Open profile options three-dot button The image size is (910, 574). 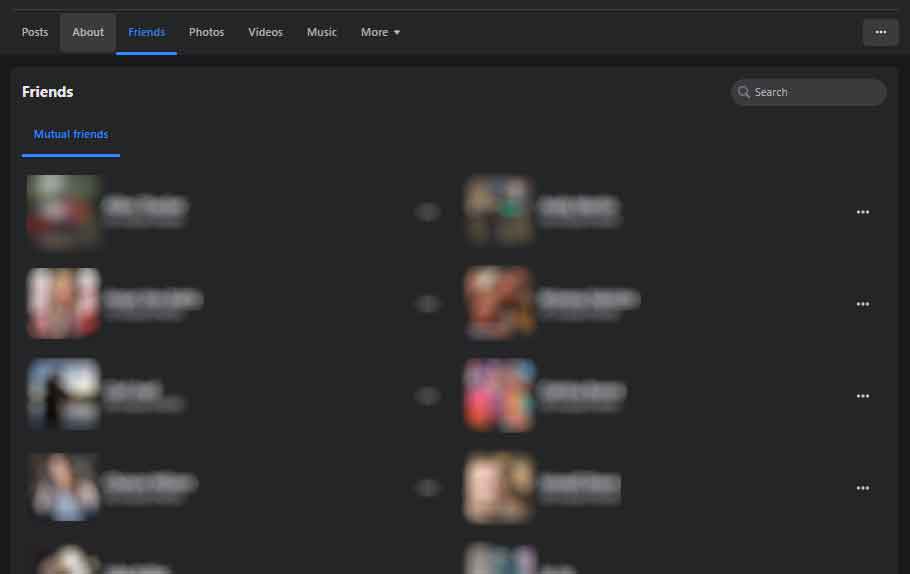point(880,33)
